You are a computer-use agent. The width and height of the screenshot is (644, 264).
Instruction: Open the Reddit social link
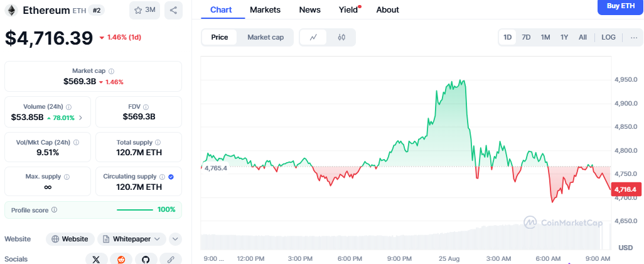(121, 259)
